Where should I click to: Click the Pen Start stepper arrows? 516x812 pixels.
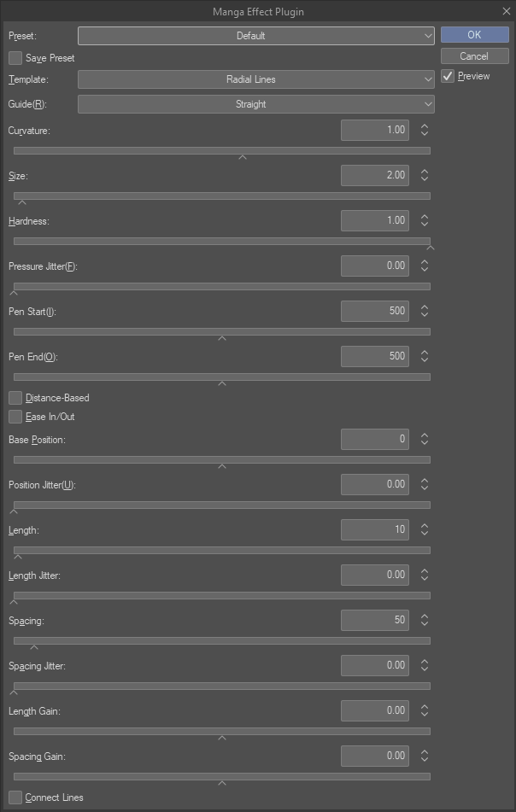click(425, 312)
